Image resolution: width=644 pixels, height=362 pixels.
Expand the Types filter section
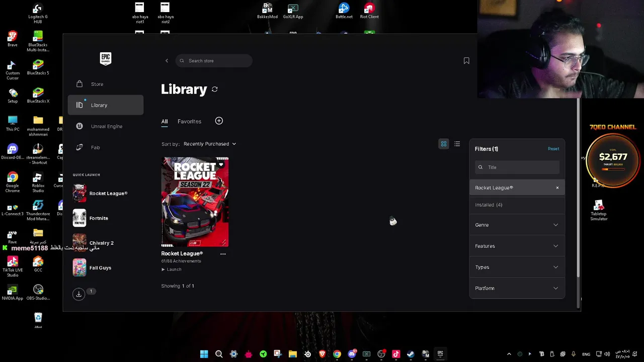(x=517, y=267)
